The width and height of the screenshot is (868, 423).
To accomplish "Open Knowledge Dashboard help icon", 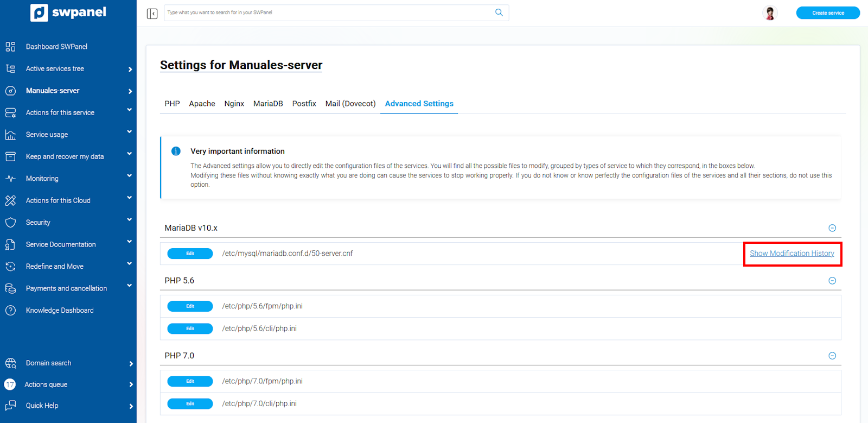I will [10, 311].
